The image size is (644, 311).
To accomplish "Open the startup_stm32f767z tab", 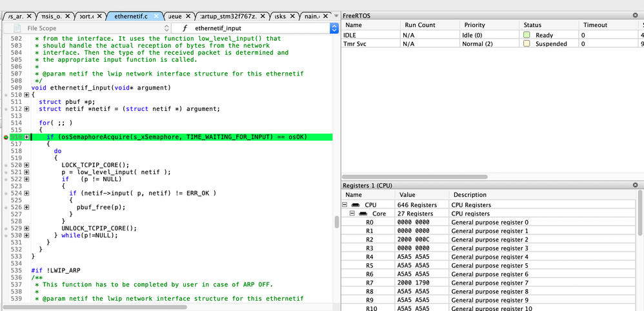I will (x=233, y=16).
